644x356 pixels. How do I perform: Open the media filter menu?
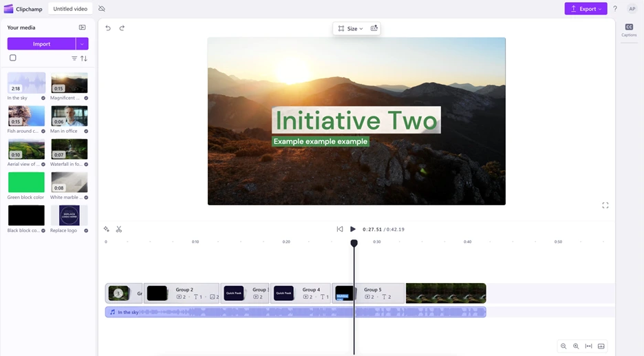tap(74, 59)
